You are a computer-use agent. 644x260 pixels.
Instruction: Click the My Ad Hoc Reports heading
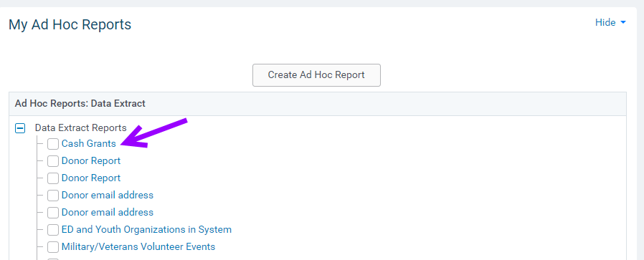70,24
